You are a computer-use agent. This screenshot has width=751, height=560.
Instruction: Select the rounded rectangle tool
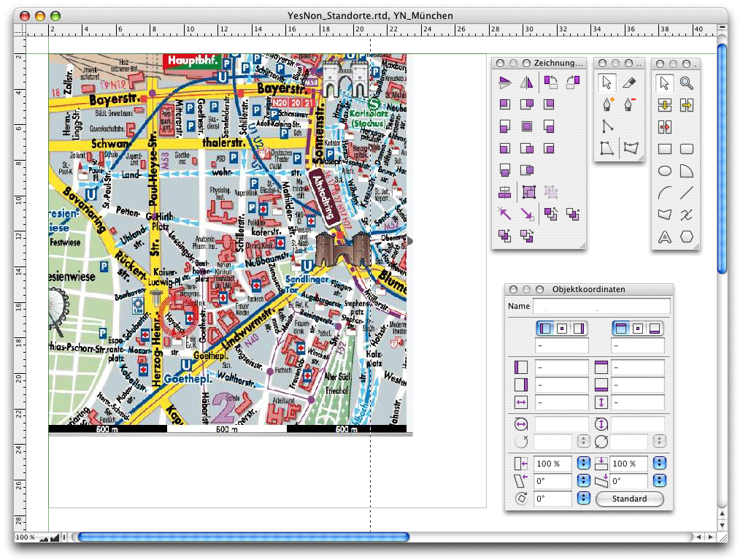click(686, 149)
